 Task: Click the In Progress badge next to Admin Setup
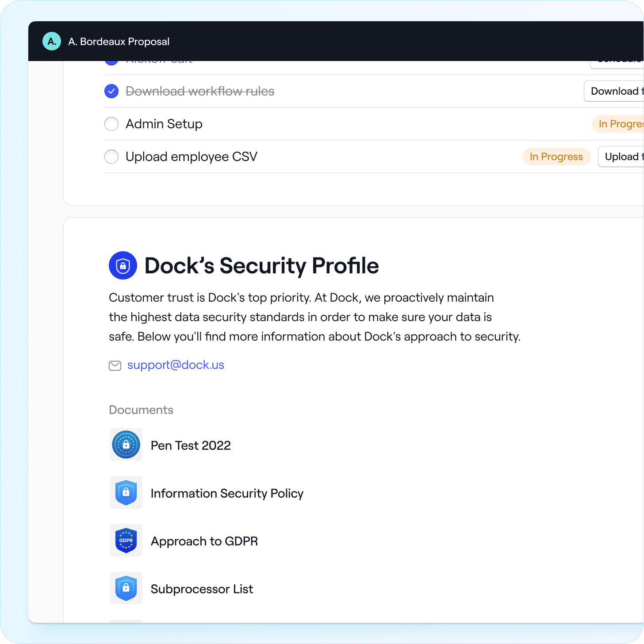pos(620,124)
